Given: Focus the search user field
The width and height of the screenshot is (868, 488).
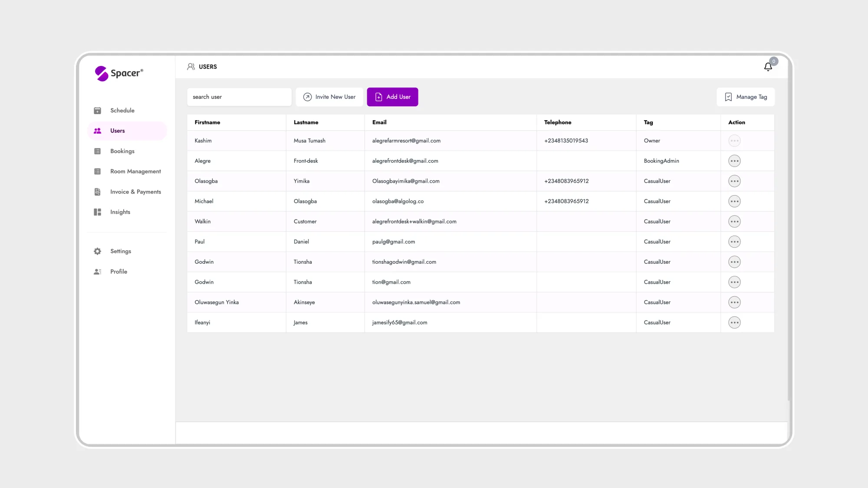Looking at the screenshot, I should 239,97.
